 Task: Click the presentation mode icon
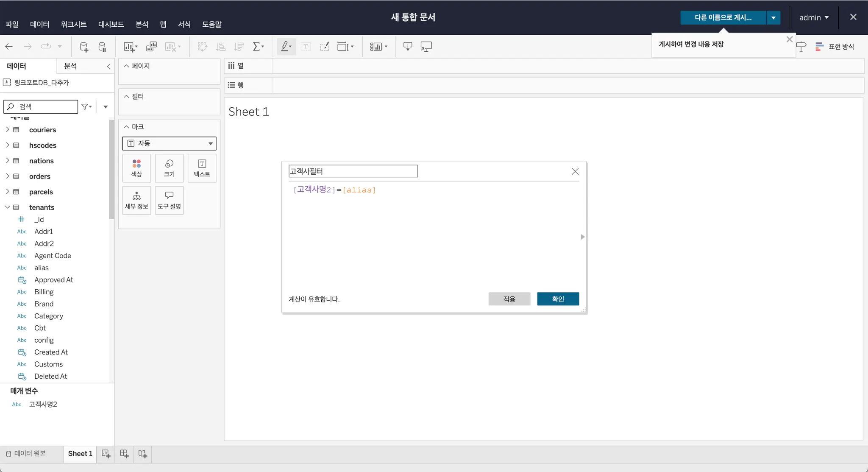point(426,47)
